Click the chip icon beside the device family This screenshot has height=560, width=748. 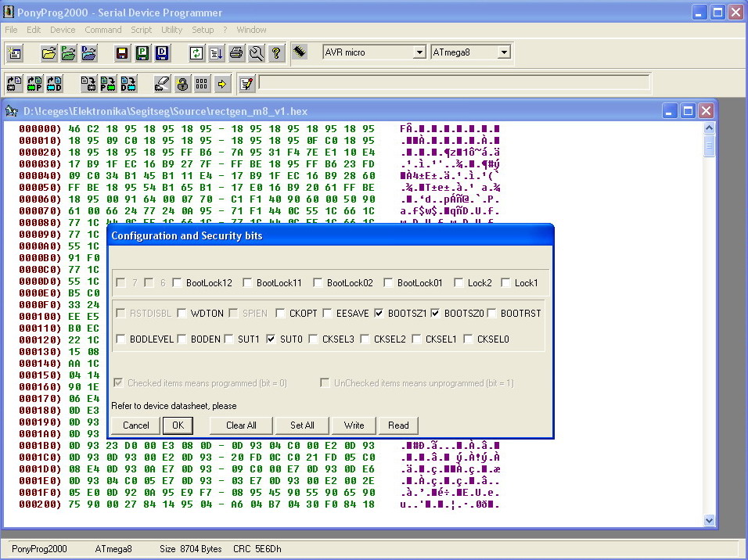[x=300, y=52]
